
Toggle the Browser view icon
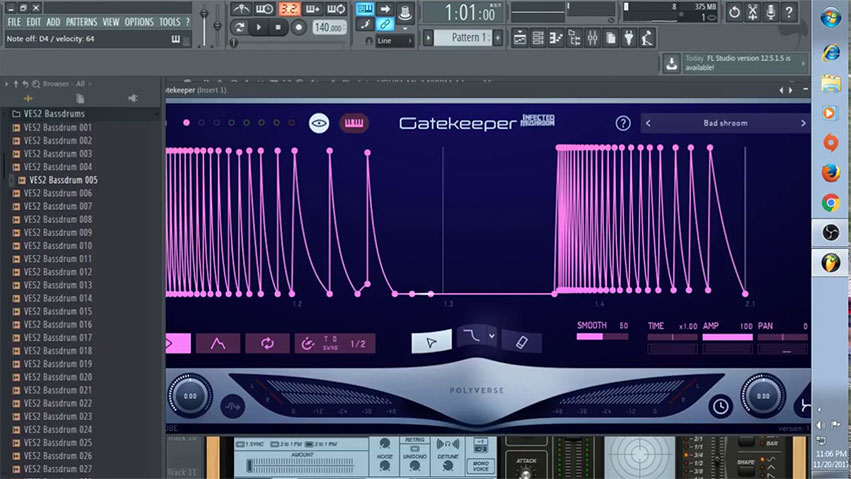pyautogui.click(x=574, y=38)
